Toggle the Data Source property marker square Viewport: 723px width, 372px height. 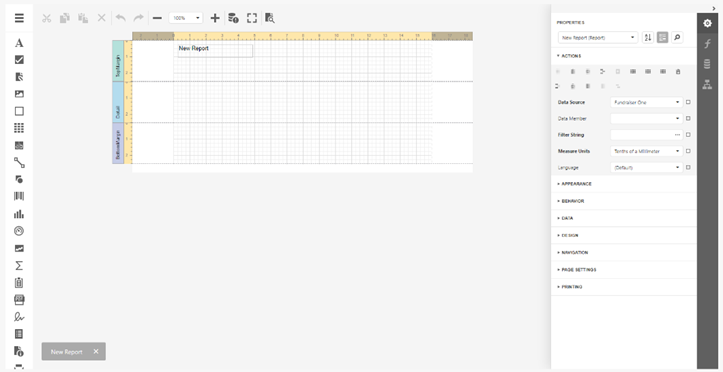[x=688, y=102]
